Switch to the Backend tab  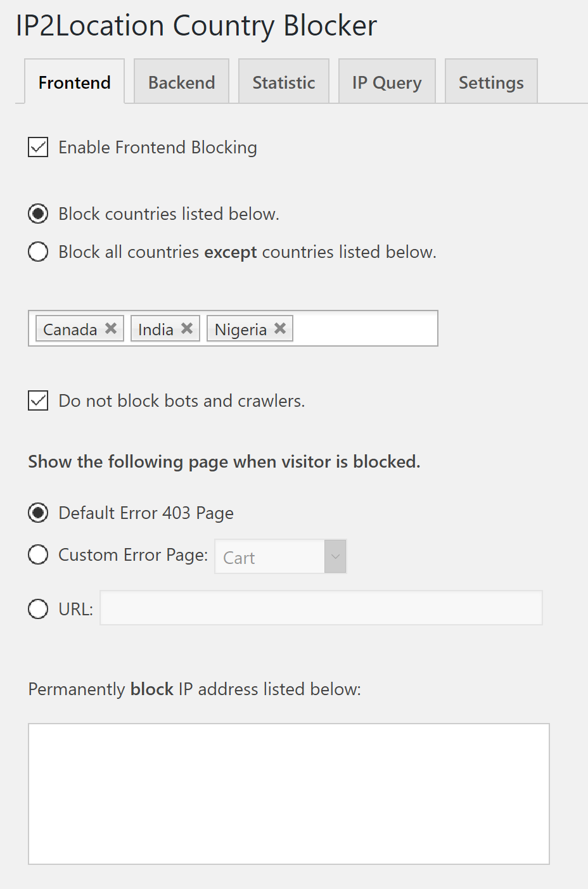coord(182,82)
